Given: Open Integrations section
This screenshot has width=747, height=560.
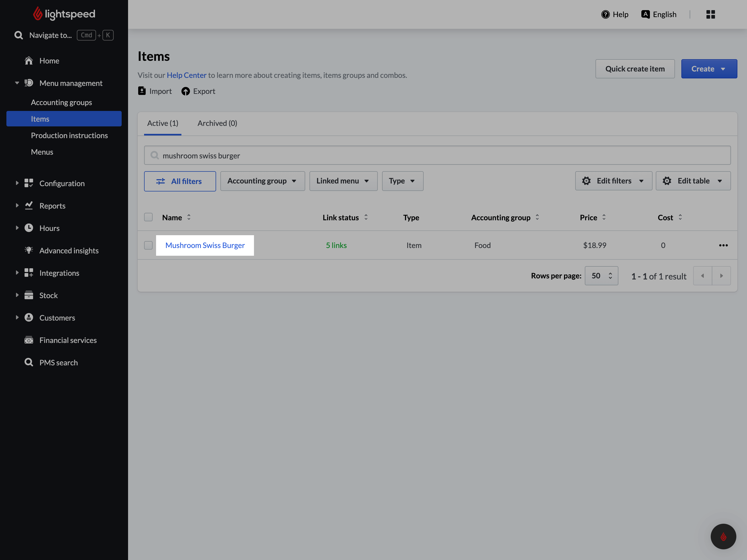Looking at the screenshot, I should [x=59, y=272].
